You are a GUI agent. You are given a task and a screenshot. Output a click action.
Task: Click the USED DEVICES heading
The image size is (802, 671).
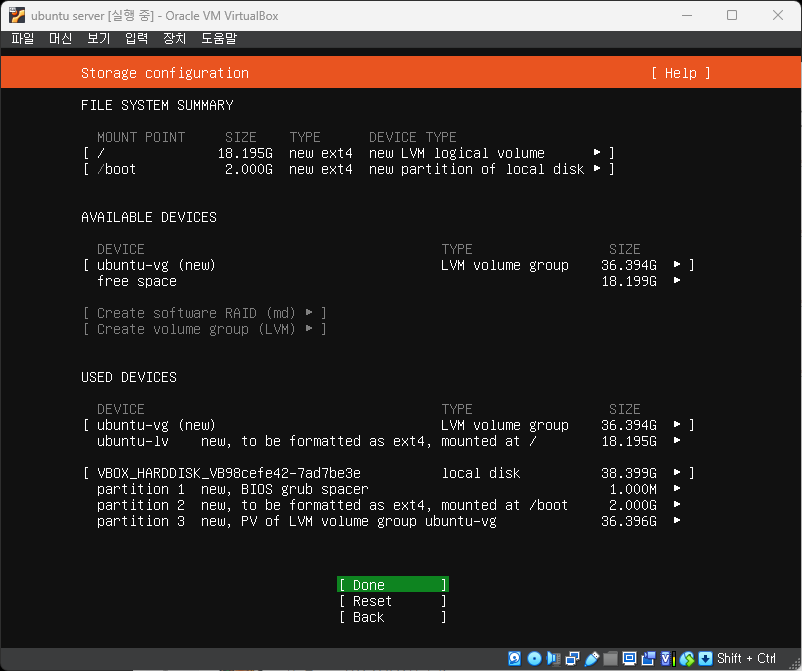[129, 377]
